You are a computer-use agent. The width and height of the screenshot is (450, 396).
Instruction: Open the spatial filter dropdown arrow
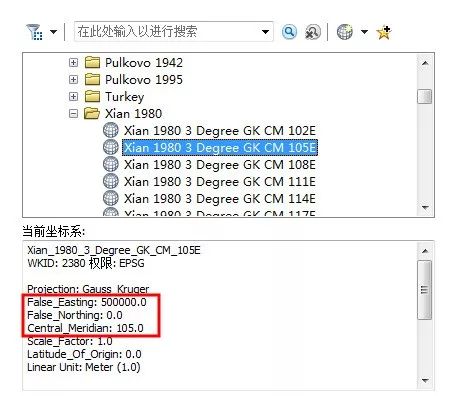53,32
